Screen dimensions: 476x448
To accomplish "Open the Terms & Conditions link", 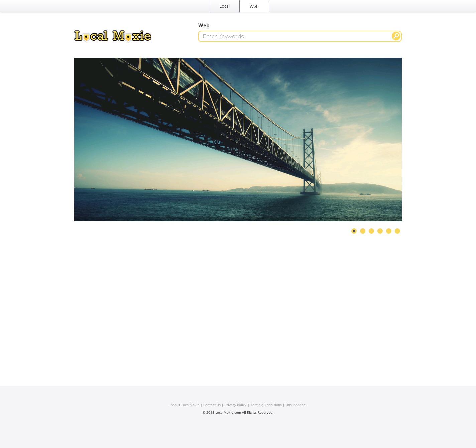I will click(266, 405).
